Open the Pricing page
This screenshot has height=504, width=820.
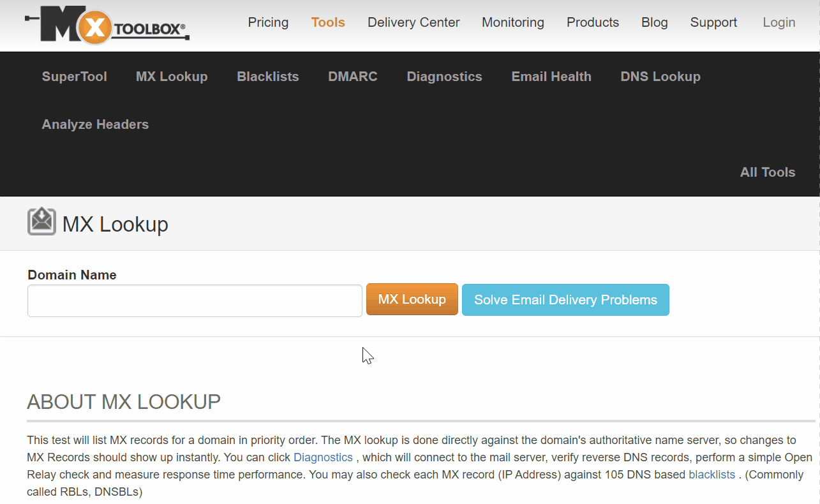tap(268, 22)
